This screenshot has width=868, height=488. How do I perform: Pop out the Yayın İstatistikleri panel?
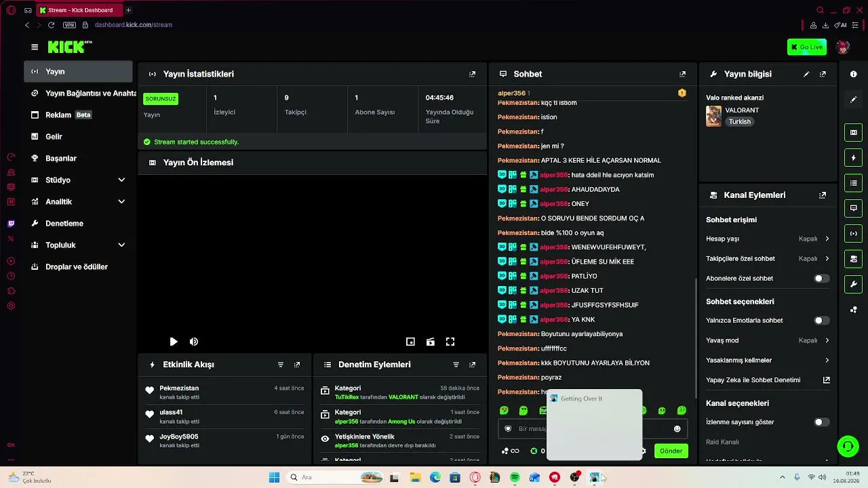coord(473,74)
